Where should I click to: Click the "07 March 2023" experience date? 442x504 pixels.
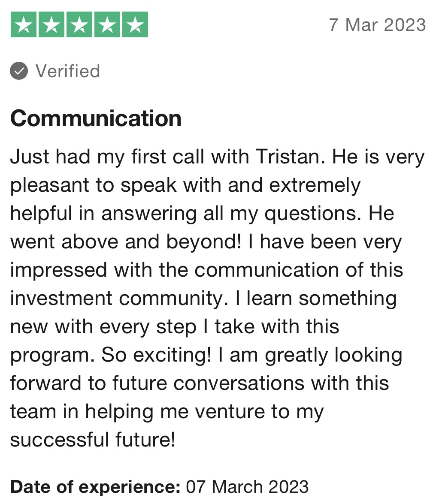(x=247, y=487)
